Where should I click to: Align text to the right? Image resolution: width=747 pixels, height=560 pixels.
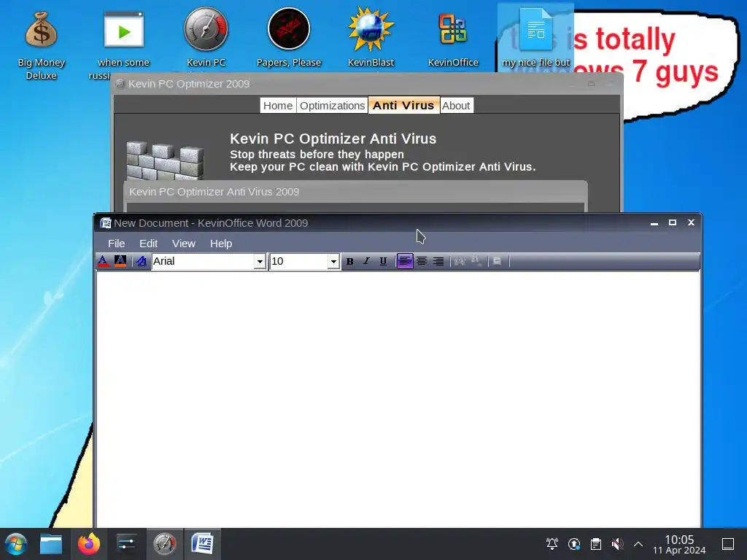(438, 261)
